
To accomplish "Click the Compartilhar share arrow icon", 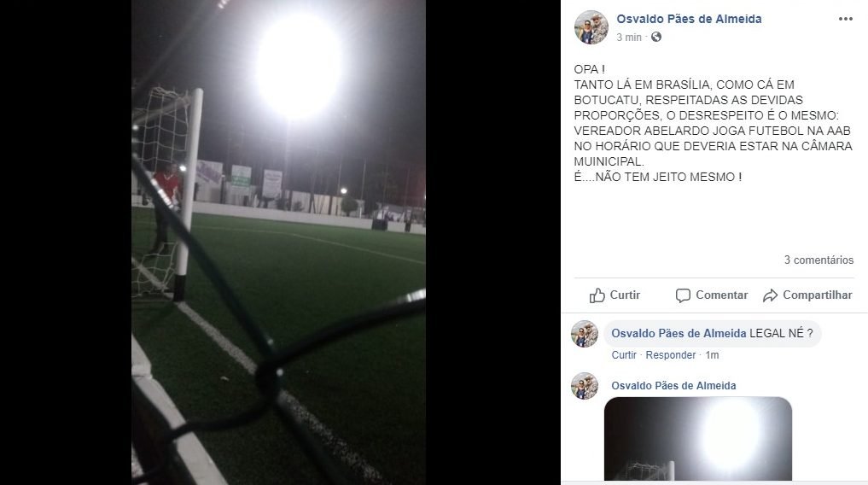I will 770,295.
